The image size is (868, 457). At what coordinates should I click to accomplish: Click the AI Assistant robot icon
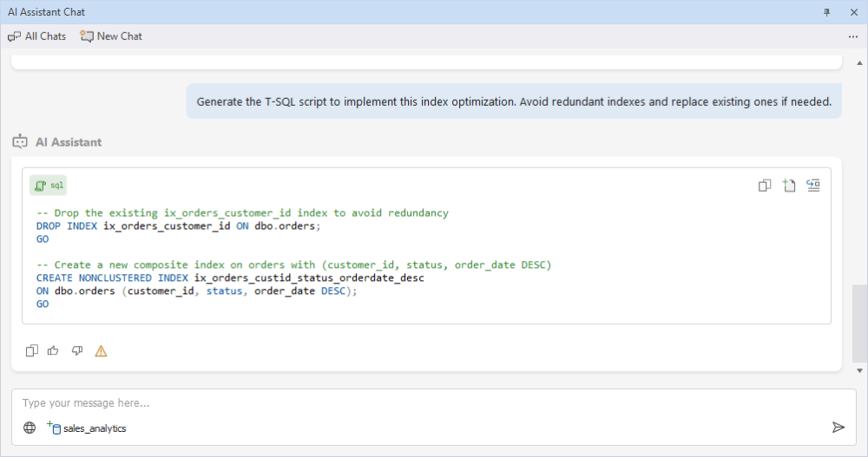pyautogui.click(x=20, y=141)
